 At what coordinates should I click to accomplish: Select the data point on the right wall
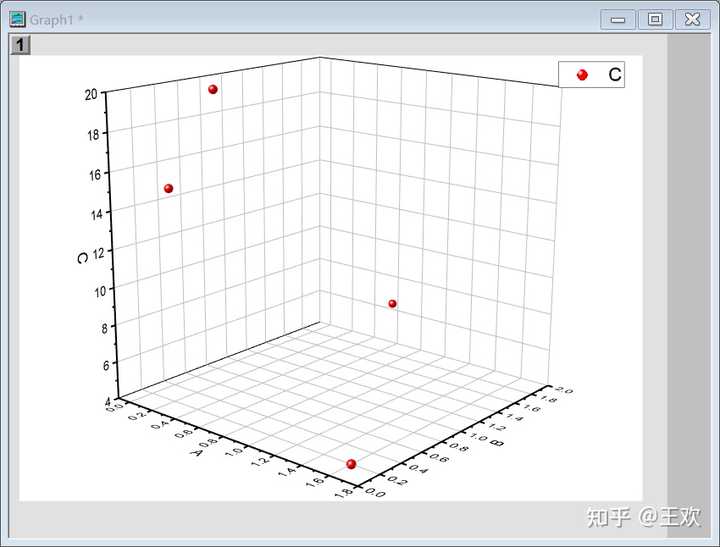coord(392,304)
